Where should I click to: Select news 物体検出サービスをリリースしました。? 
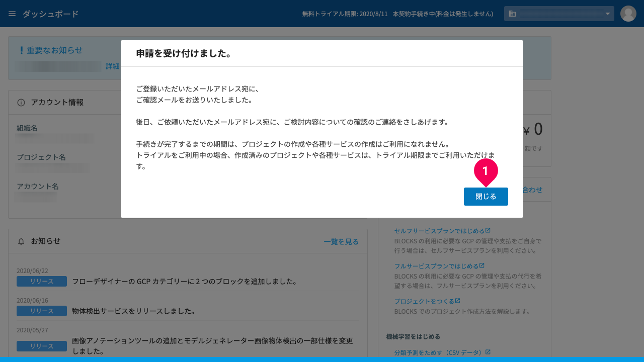pos(134,311)
